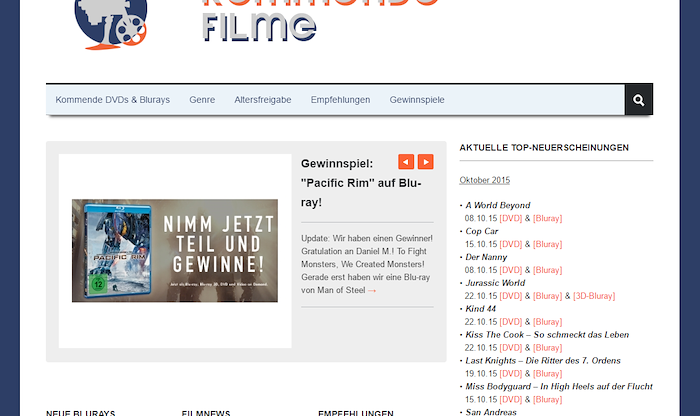This screenshot has height=416, width=700.
Task: Open Miss Bodyguard – In High Heels title
Action: point(559,387)
